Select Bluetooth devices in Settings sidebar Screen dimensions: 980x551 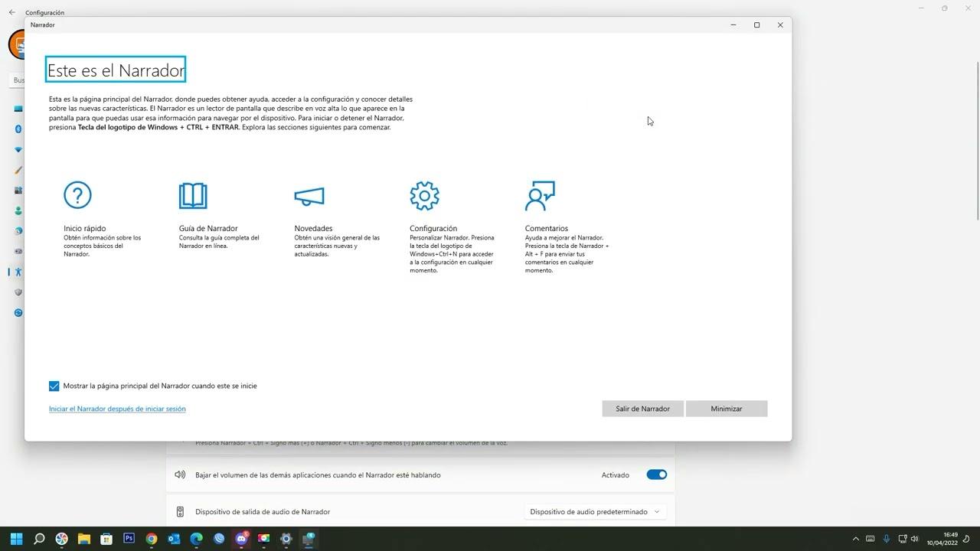point(18,129)
